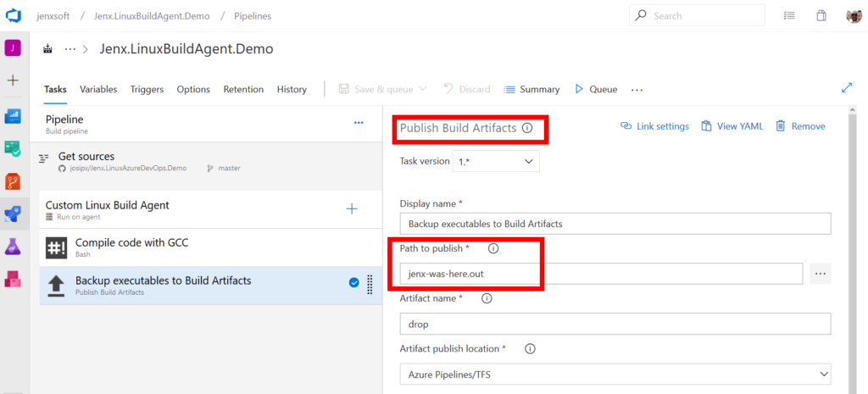Open Pipeline more options ellipsis
Image resolution: width=868 pixels, height=394 pixels.
[359, 122]
